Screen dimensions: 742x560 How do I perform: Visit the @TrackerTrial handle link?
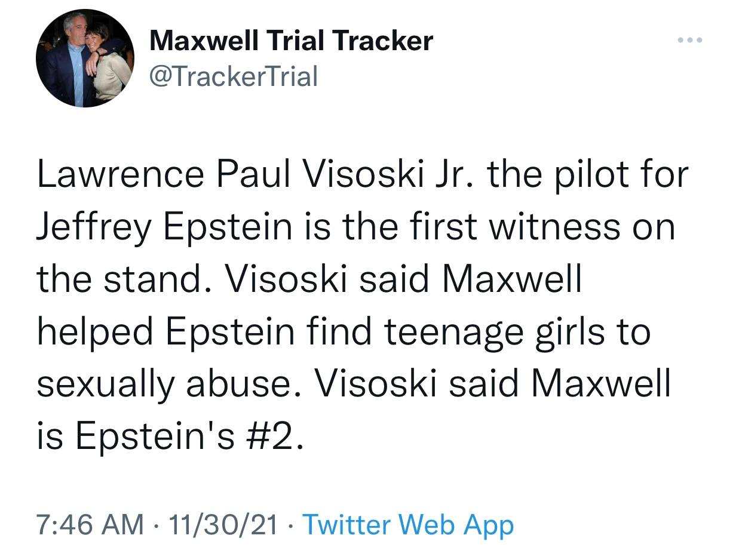click(x=233, y=76)
